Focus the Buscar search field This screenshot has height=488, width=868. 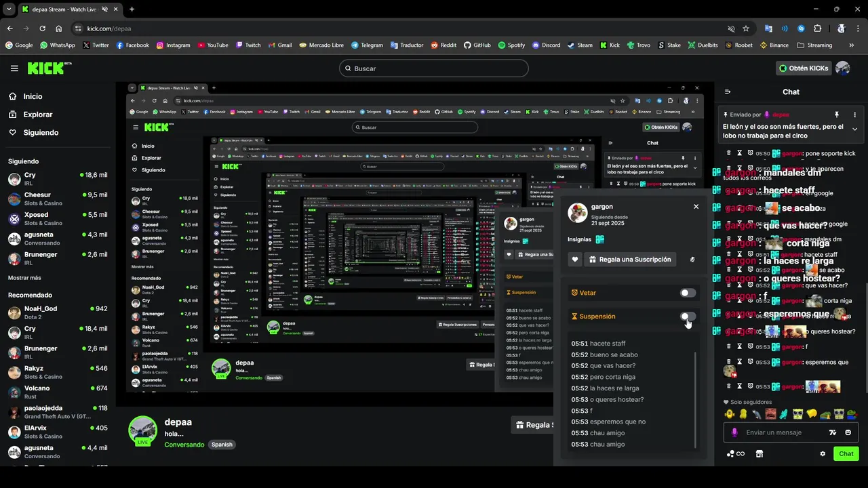[433, 68]
